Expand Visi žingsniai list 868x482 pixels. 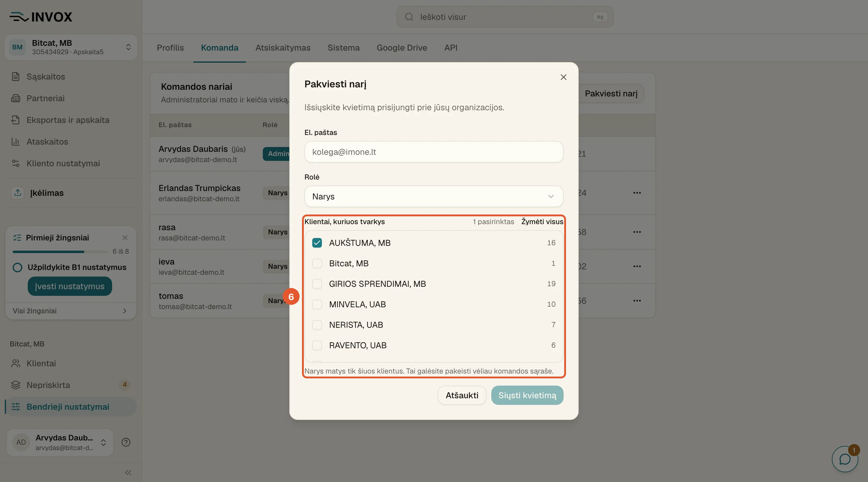71,311
